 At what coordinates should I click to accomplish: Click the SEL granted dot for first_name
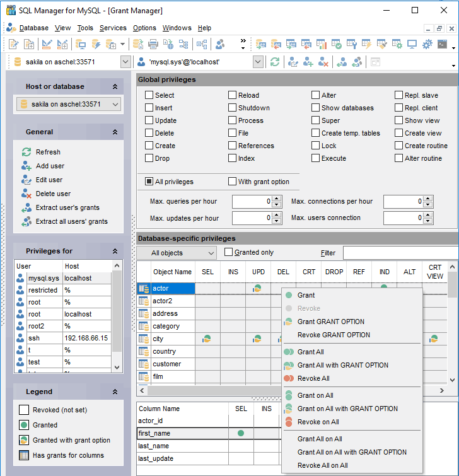(x=241, y=433)
